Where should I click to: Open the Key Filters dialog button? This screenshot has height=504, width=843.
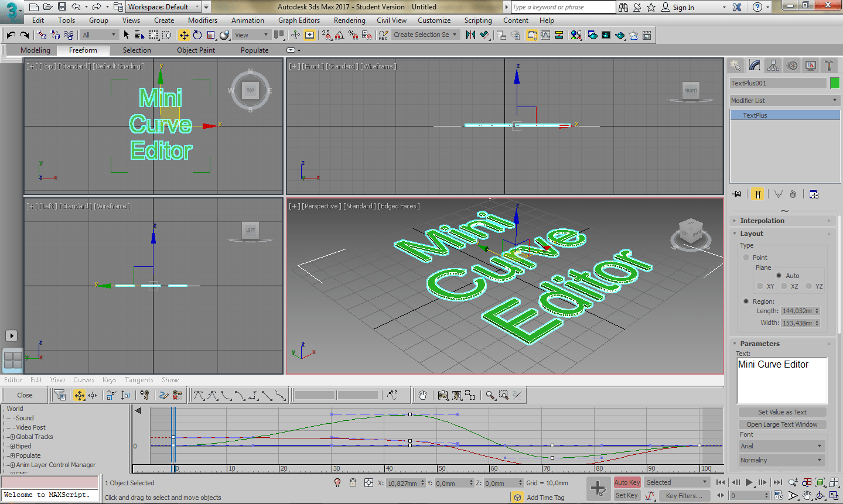click(x=684, y=496)
